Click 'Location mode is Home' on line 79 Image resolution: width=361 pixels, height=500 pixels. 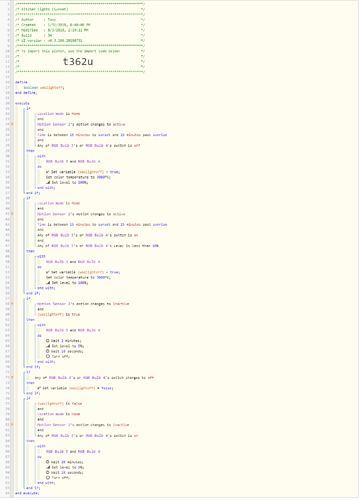[x=59, y=414]
